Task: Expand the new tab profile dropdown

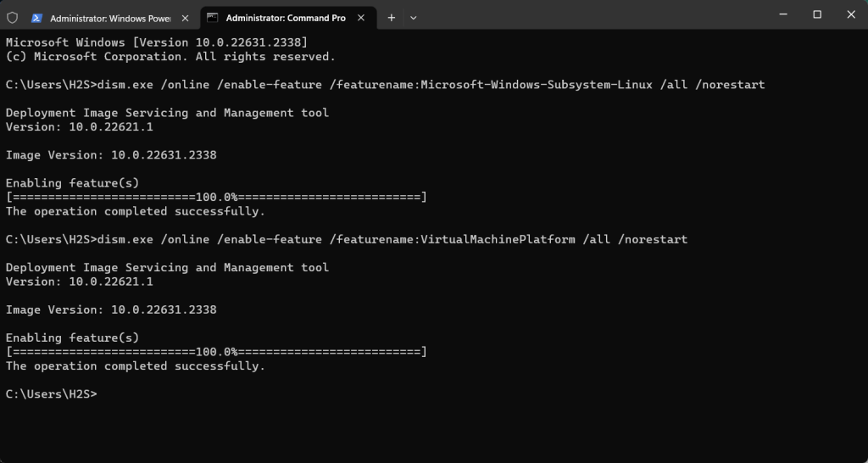Action: point(413,18)
